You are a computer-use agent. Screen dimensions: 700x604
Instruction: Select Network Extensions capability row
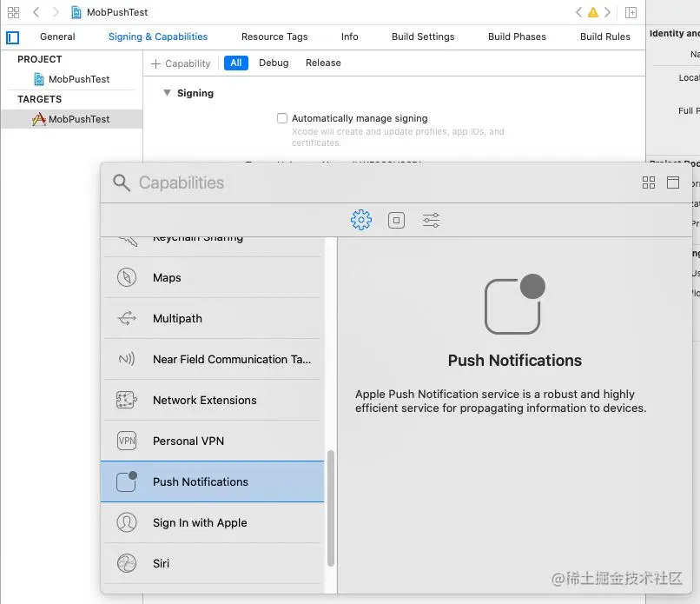[x=213, y=400]
